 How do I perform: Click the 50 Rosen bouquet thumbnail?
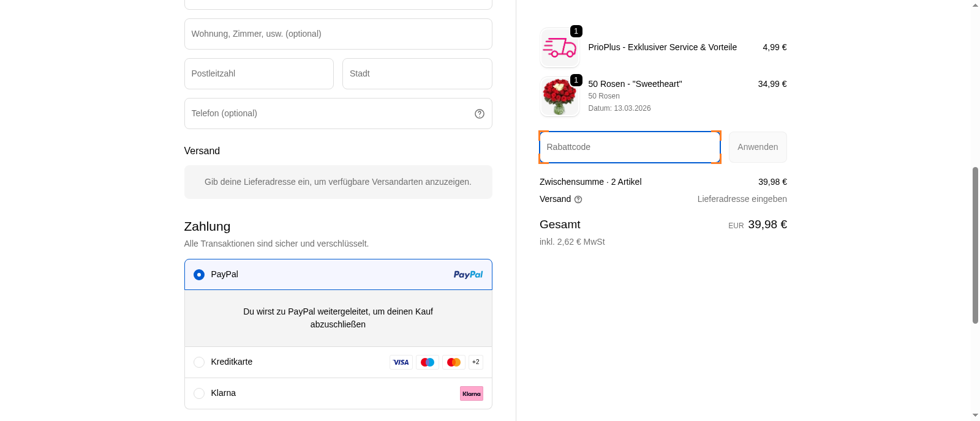click(x=560, y=97)
